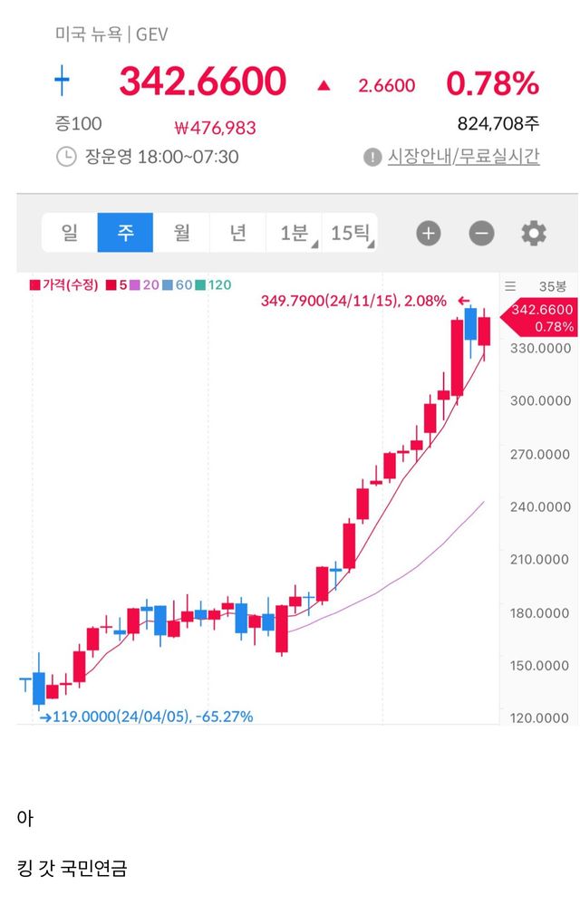Image resolution: width=580 pixels, height=924 pixels.
Task: Open chart settings gear
Action: [534, 233]
